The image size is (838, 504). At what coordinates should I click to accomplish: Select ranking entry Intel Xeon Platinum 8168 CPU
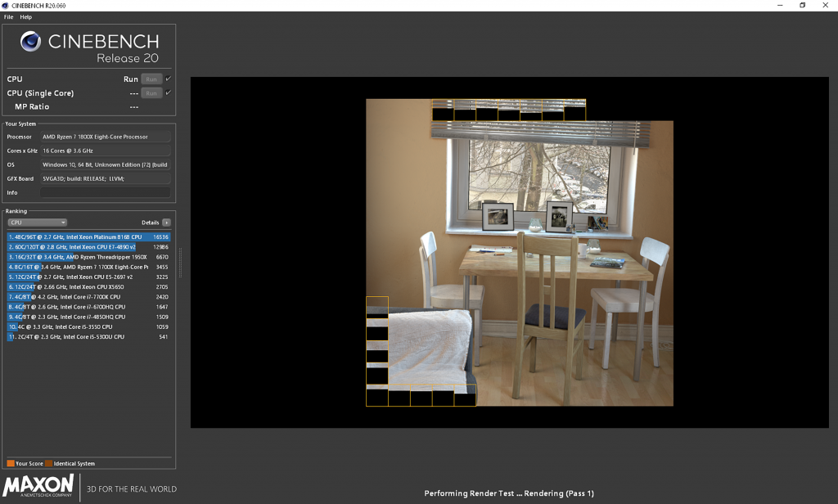point(88,236)
